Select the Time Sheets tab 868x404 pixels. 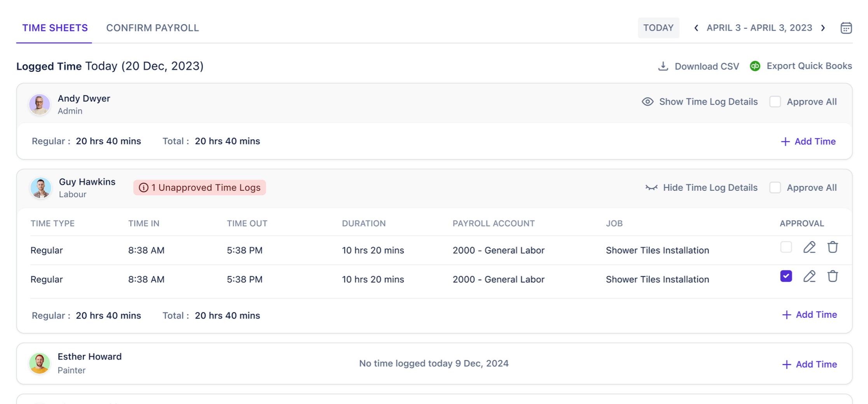click(55, 28)
